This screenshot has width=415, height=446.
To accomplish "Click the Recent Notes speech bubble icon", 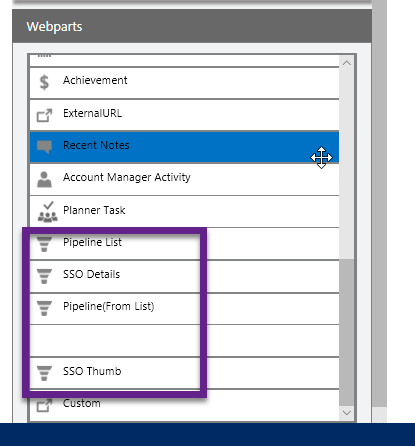I will (x=44, y=147).
